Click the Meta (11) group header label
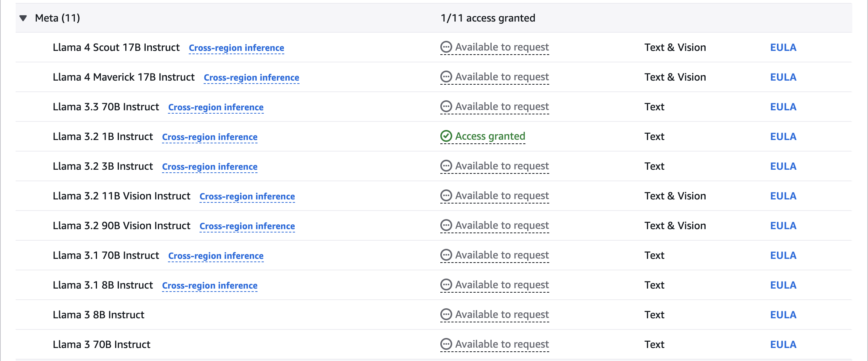Viewport: 868px width, 361px height. point(57,18)
